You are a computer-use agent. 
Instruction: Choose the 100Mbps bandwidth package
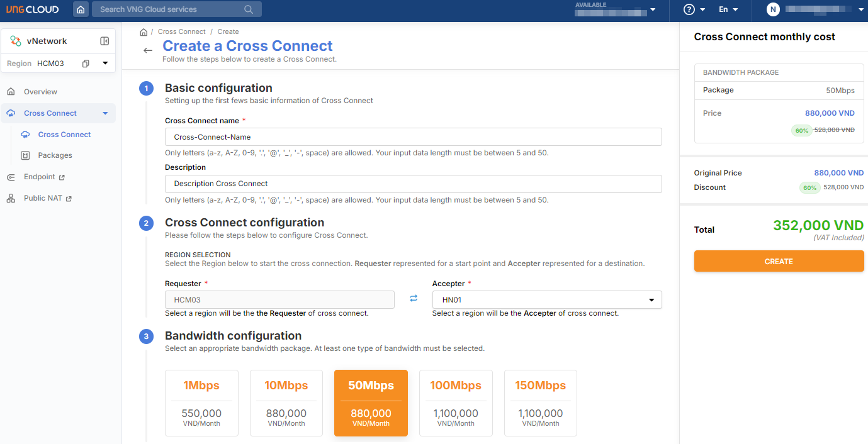(x=456, y=402)
